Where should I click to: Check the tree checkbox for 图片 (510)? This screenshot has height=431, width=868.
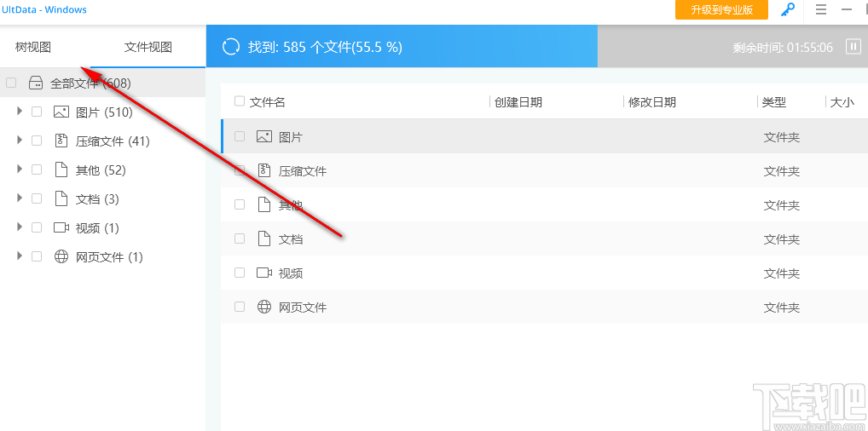pos(37,112)
